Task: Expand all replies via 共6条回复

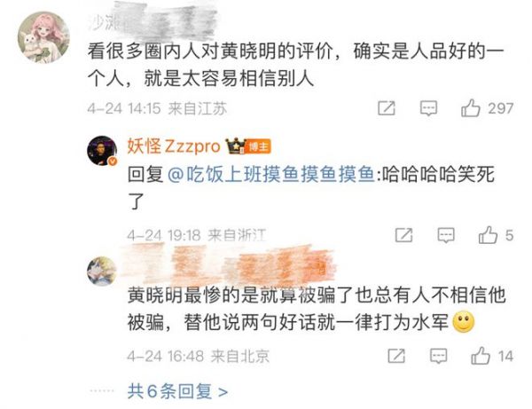Action: coord(177,391)
